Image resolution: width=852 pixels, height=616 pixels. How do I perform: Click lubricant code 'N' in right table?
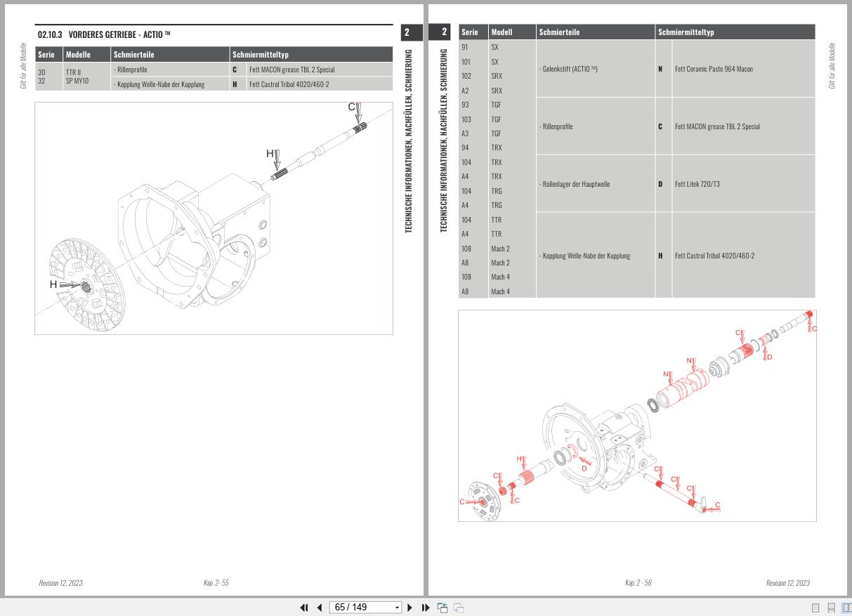(x=660, y=69)
